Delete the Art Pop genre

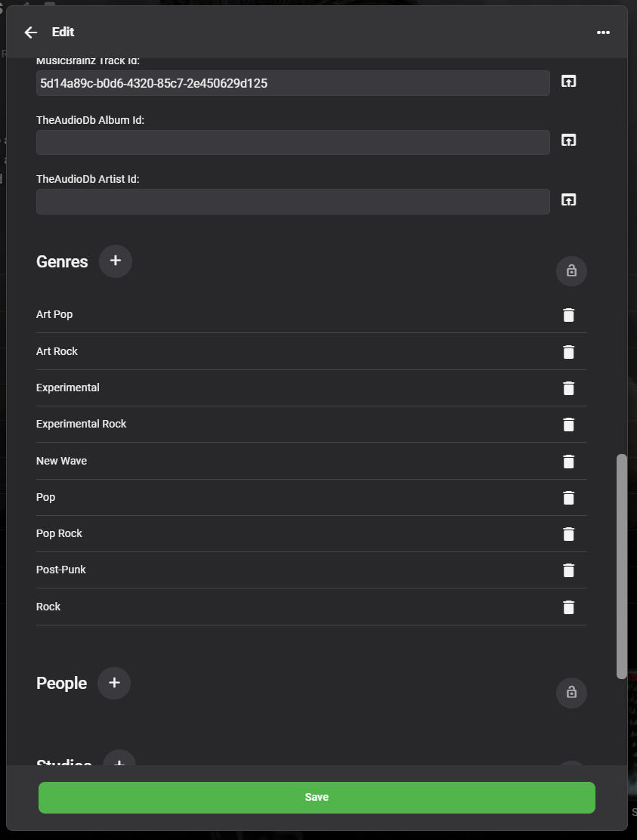[569, 315]
